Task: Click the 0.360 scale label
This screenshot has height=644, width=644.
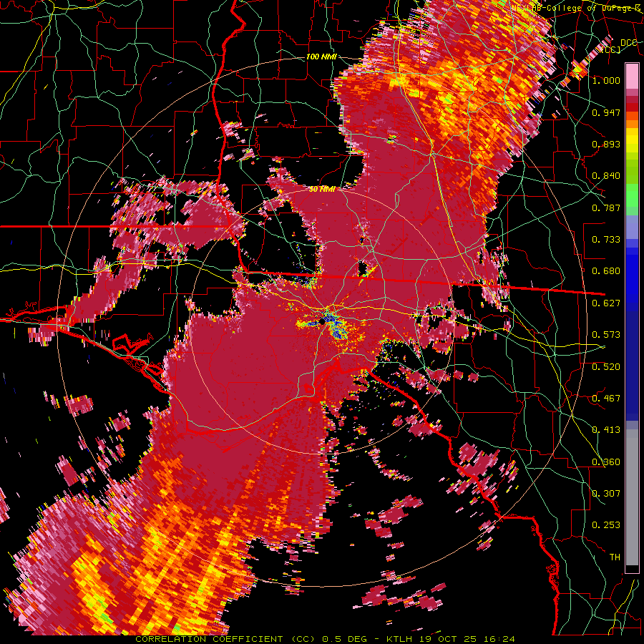Action: [606, 462]
